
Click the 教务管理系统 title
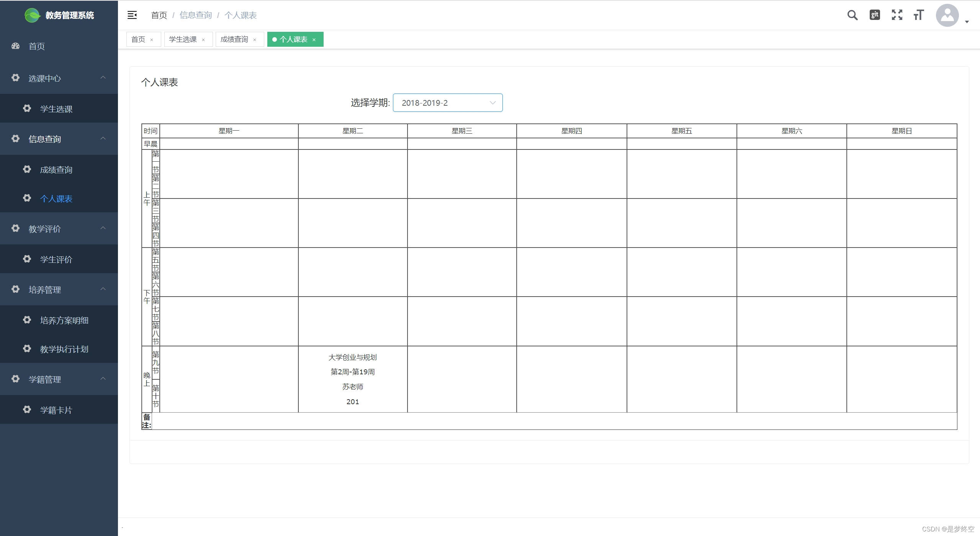[x=70, y=15]
